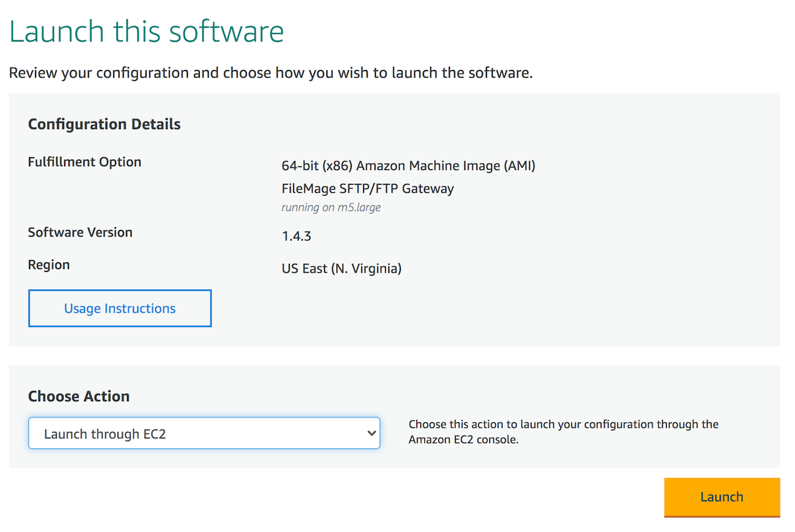
Task: Click the FileMage SFTP/FTP Gateway product name
Action: 367,188
